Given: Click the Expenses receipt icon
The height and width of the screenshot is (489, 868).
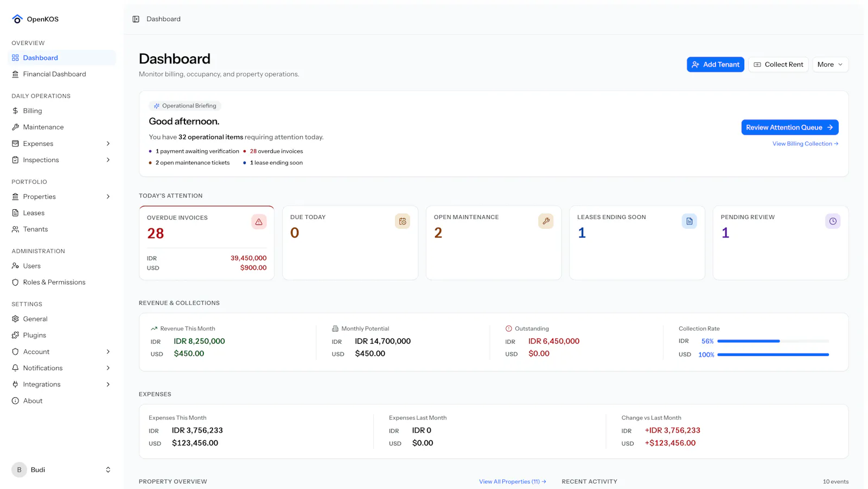Looking at the screenshot, I should (15, 144).
